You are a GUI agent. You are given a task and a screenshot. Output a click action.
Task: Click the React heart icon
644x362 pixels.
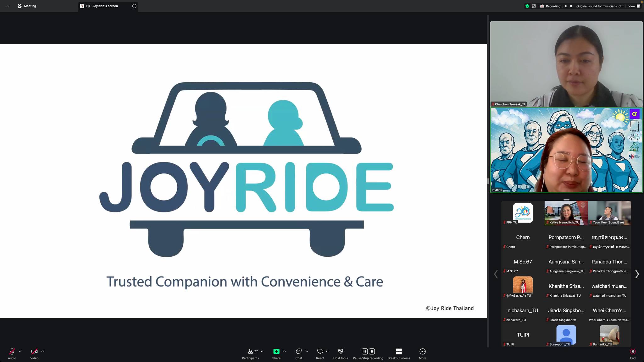click(320, 351)
